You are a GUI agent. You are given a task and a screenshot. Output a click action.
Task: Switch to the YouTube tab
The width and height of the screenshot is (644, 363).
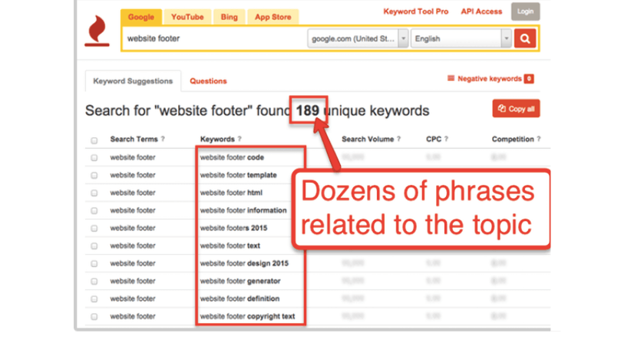click(187, 17)
